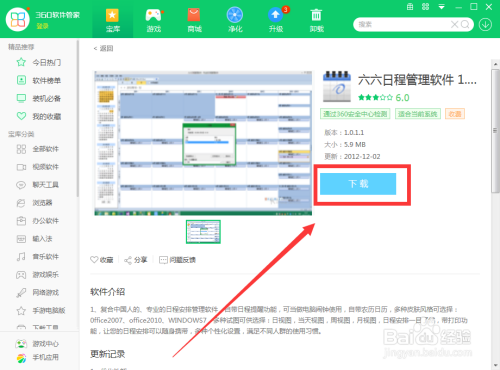The image size is (500, 370).
Task: Select 音乐软件 category
Action: coord(38,257)
